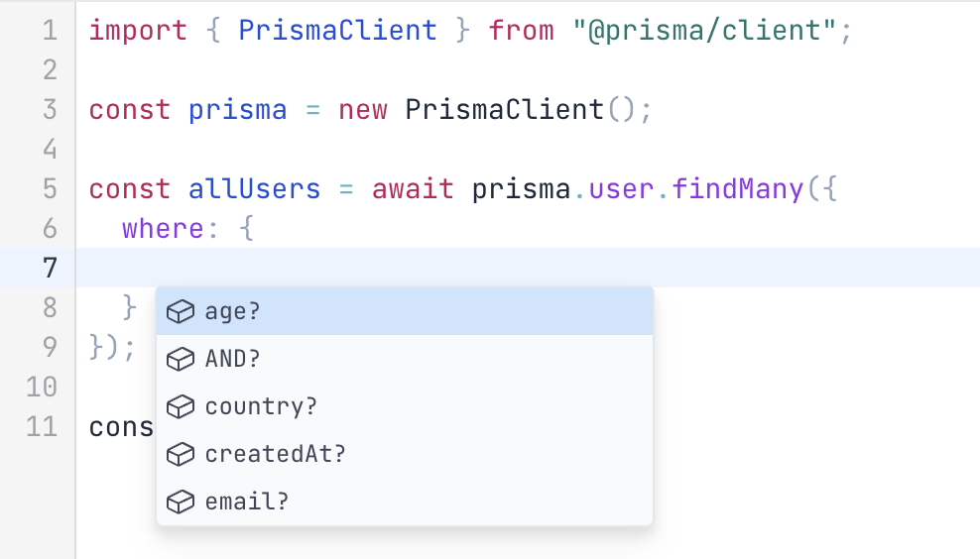This screenshot has height=559, width=980.
Task: Click the allUsers variable name
Action: [x=254, y=189]
